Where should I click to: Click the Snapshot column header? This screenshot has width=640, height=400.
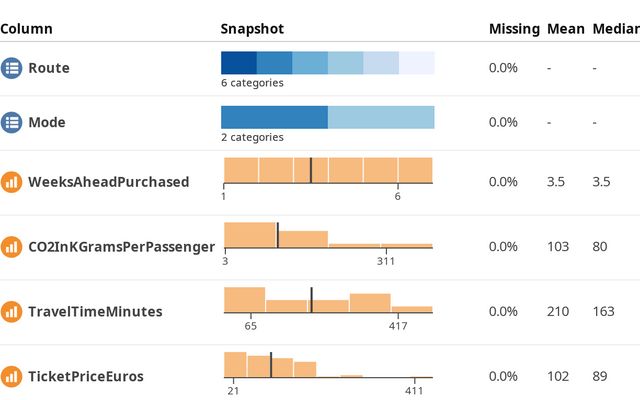pos(251,29)
